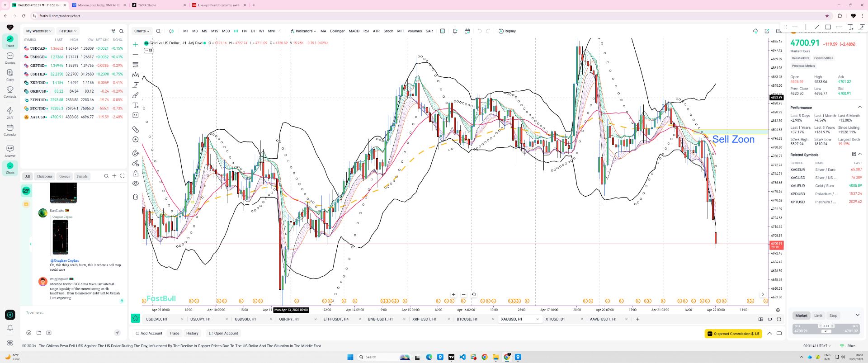Select the ruler measure tool
This screenshot has height=363, width=868.
pos(135,129)
